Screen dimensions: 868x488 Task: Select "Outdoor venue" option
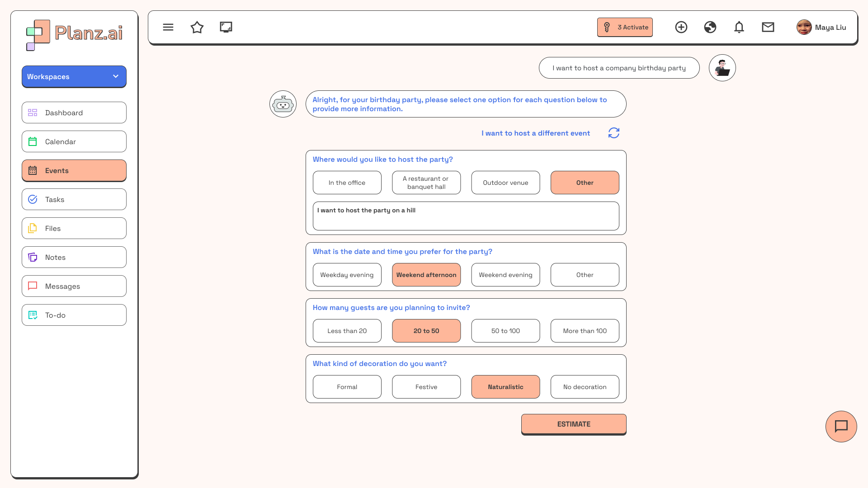pos(505,183)
